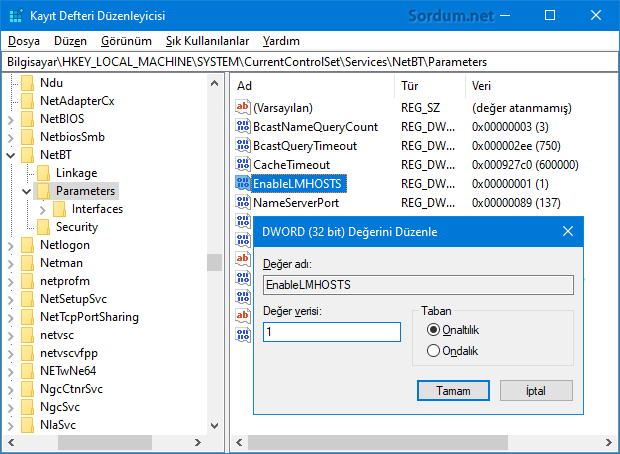Click the NgcCtnrSvc folder icon
The width and height of the screenshot is (620, 454).
tap(28, 389)
